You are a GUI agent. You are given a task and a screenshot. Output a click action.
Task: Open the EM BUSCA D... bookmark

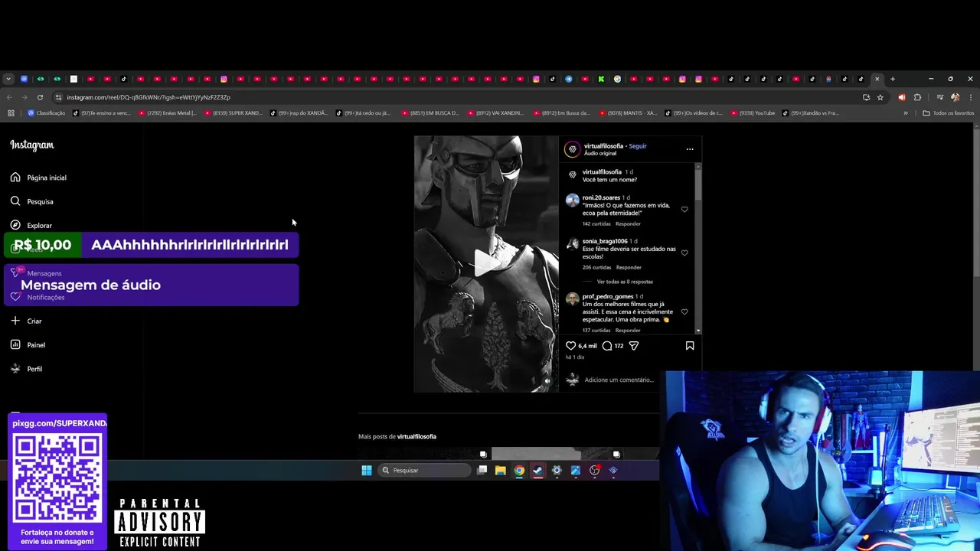tap(430, 113)
